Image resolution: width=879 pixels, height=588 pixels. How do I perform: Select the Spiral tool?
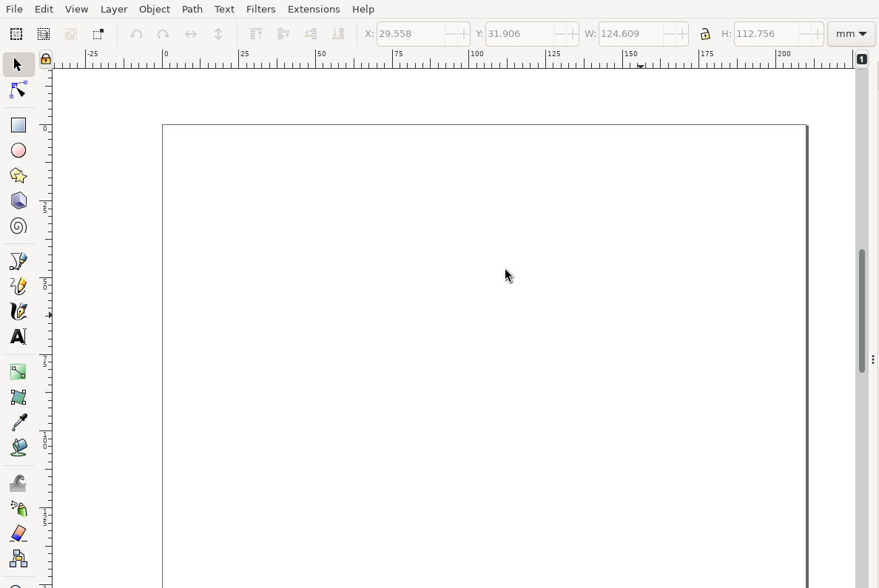[18, 226]
